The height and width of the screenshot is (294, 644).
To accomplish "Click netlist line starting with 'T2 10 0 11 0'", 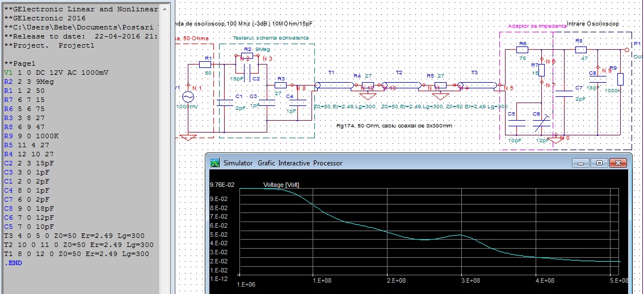I will pos(79,245).
